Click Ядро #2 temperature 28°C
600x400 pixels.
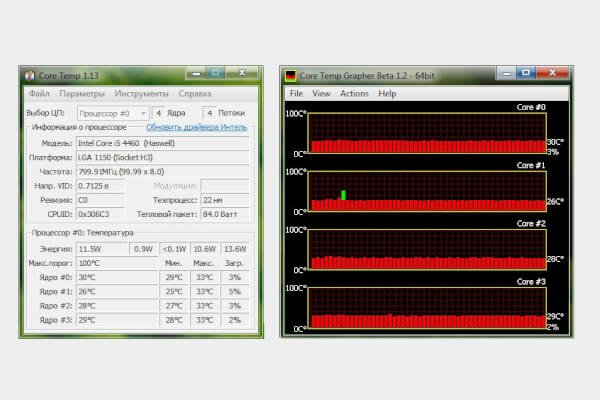coord(117,305)
